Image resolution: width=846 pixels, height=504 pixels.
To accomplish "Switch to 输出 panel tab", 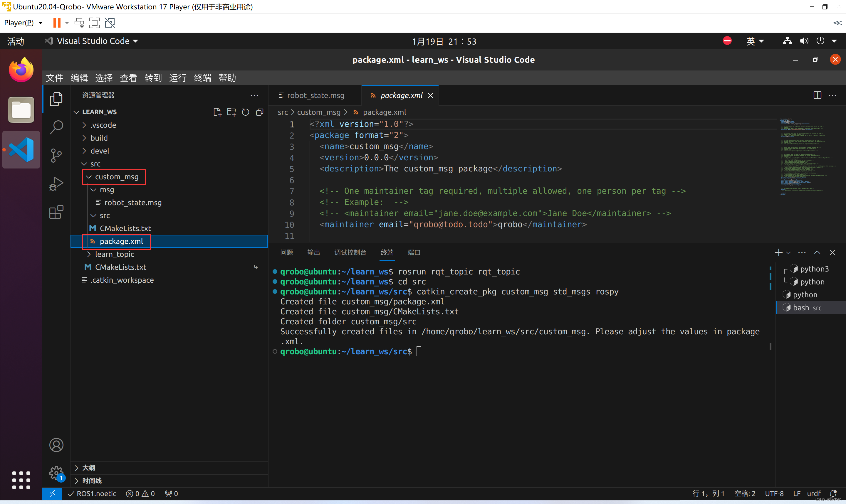I will click(313, 252).
